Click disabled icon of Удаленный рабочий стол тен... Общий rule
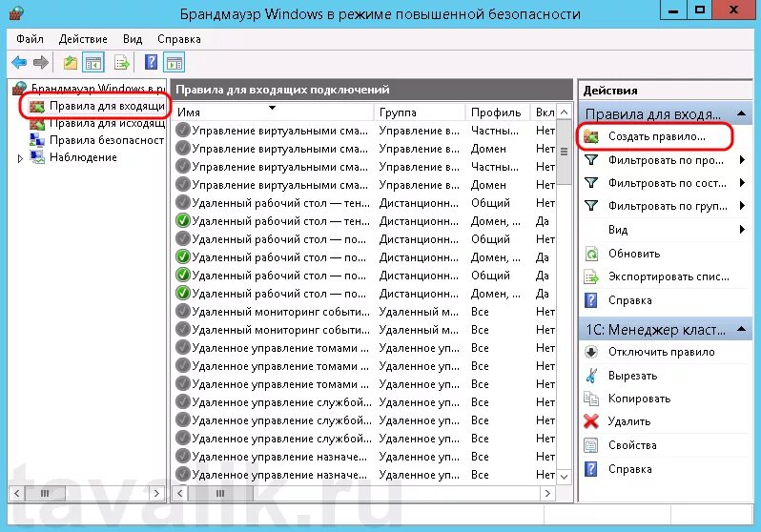The image size is (761, 532). click(182, 203)
